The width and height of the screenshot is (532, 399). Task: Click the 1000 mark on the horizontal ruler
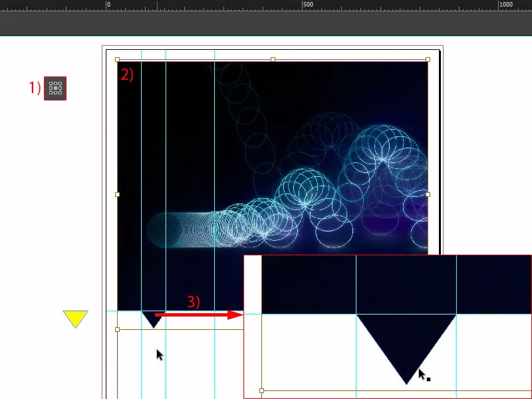[x=505, y=5]
